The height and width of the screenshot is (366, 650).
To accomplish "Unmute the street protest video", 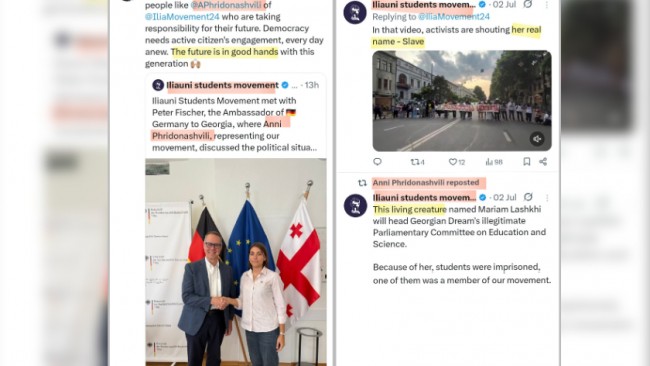I will point(537,139).
